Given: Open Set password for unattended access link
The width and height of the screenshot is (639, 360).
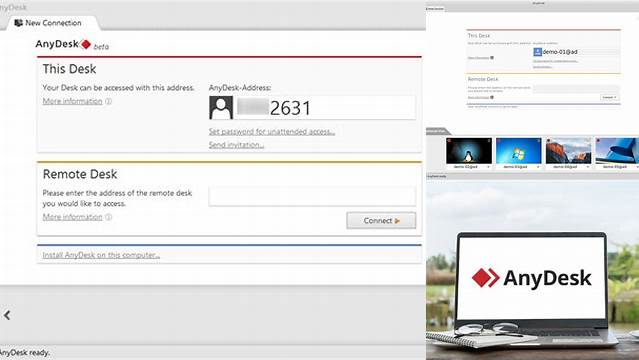Looking at the screenshot, I should (x=272, y=132).
